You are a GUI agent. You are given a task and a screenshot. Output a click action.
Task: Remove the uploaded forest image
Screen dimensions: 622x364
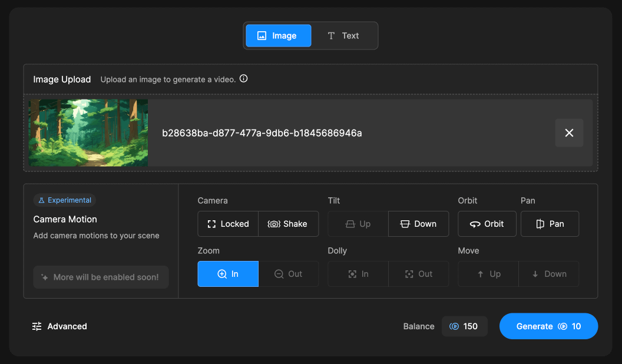(x=569, y=133)
